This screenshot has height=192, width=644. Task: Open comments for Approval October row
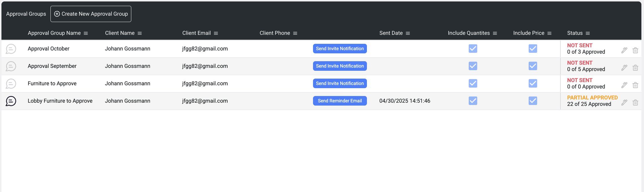point(11,49)
